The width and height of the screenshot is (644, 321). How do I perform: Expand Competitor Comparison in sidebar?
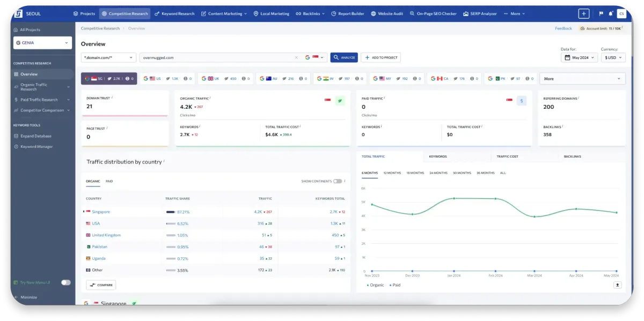[x=69, y=110]
